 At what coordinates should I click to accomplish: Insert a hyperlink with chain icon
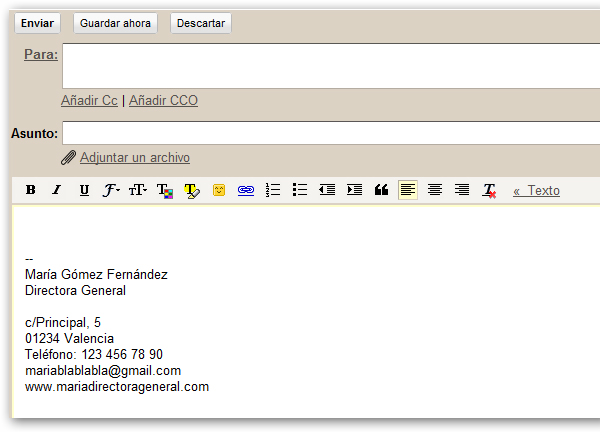point(246,190)
